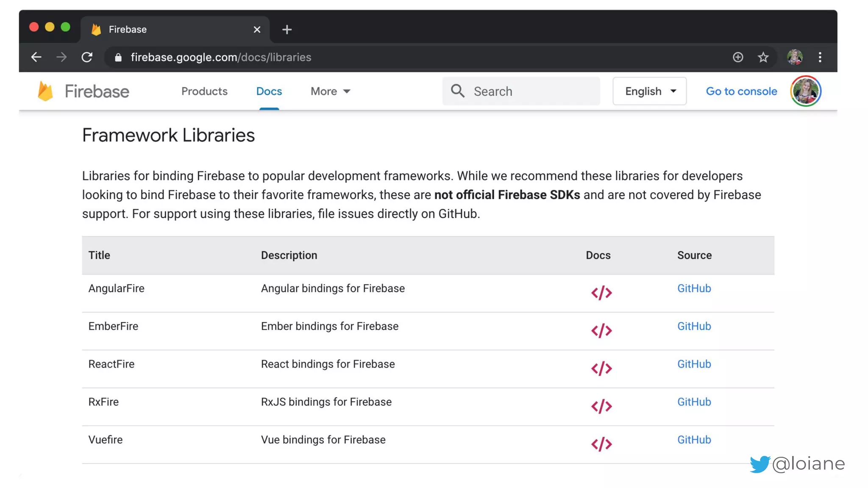Click the Firebase logo in header
Screen dimensions: 868x488
(x=83, y=91)
